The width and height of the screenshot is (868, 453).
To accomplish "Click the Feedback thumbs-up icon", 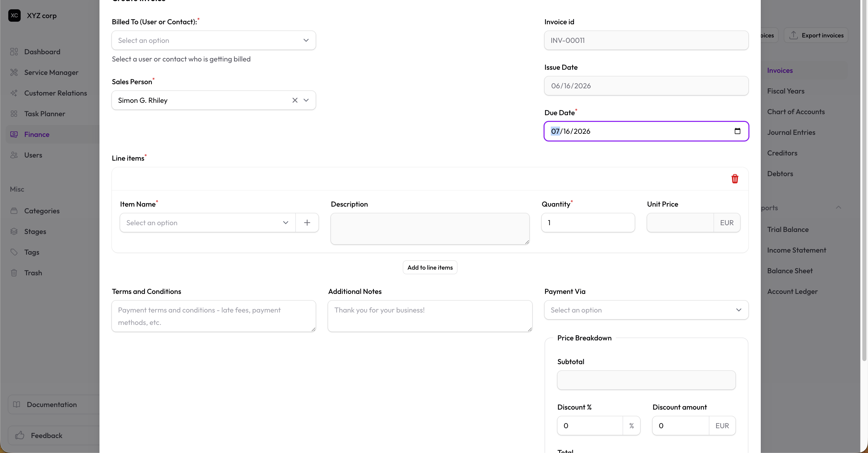I will (20, 435).
